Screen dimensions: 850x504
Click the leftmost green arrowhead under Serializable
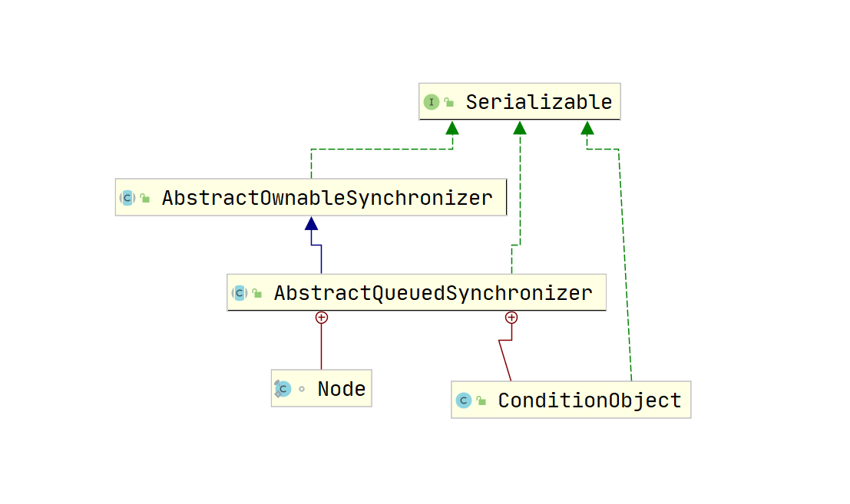(452, 127)
